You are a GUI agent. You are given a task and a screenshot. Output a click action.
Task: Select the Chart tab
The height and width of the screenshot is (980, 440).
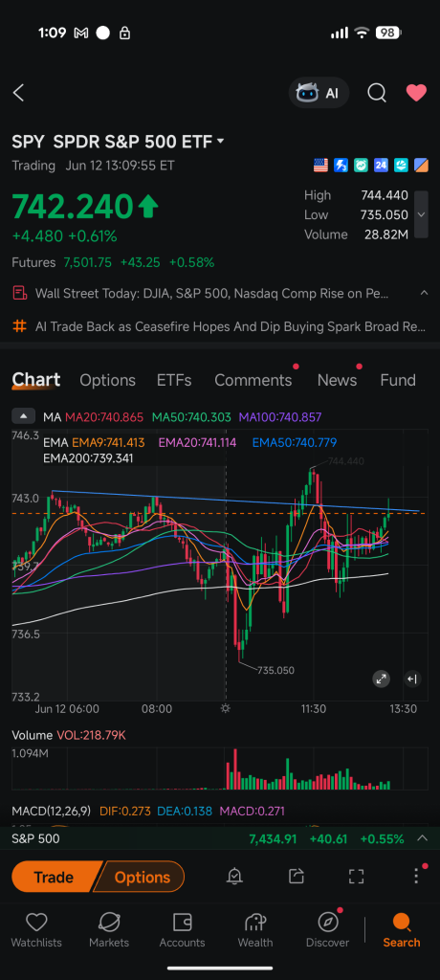[x=36, y=380]
